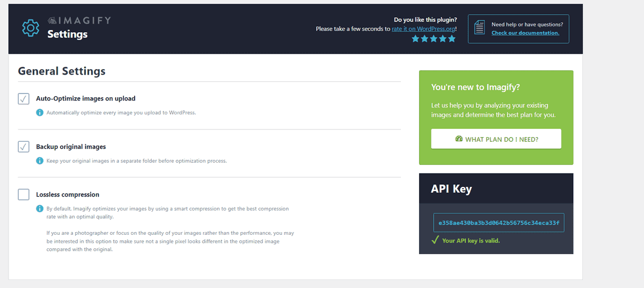The width and height of the screenshot is (644, 288).
Task: Click the first rating star
Action: pos(415,39)
